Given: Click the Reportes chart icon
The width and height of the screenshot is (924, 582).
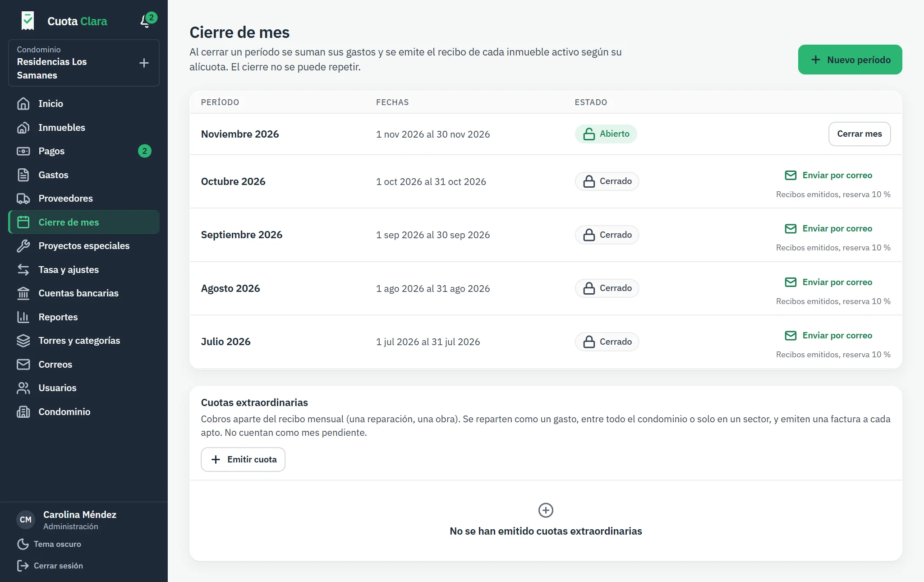Looking at the screenshot, I should [x=23, y=317].
